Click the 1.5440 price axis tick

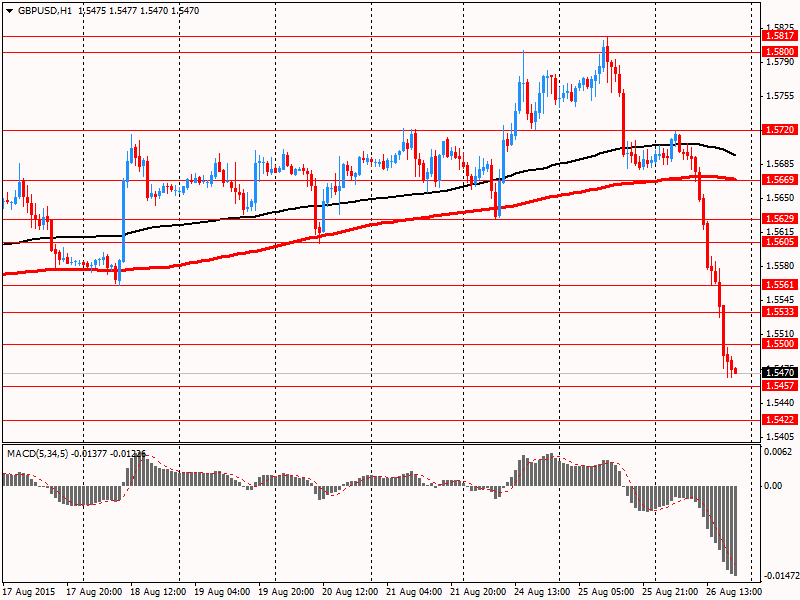pos(780,403)
